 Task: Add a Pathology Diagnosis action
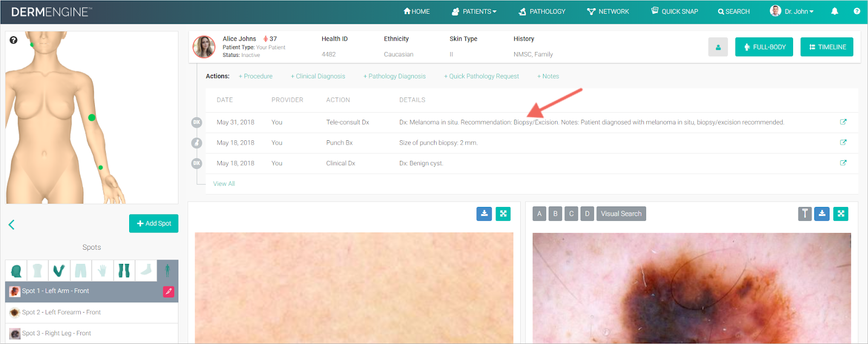click(x=394, y=76)
